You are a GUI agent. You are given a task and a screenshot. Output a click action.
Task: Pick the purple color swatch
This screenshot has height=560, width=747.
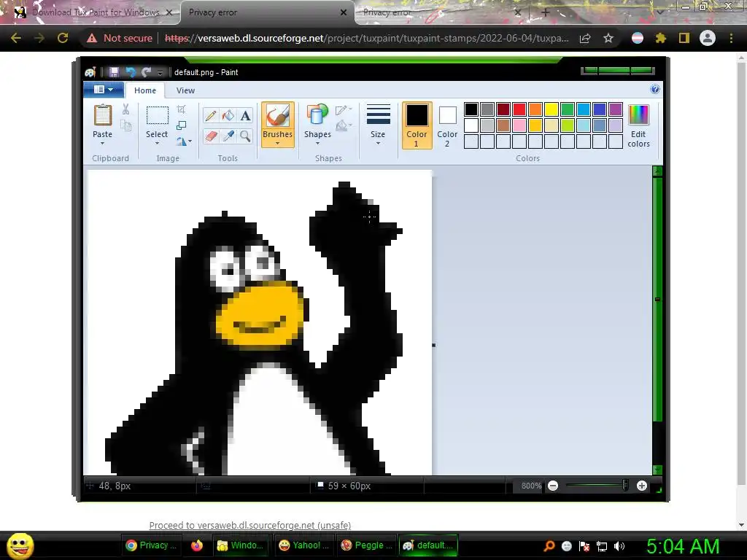[x=616, y=109]
